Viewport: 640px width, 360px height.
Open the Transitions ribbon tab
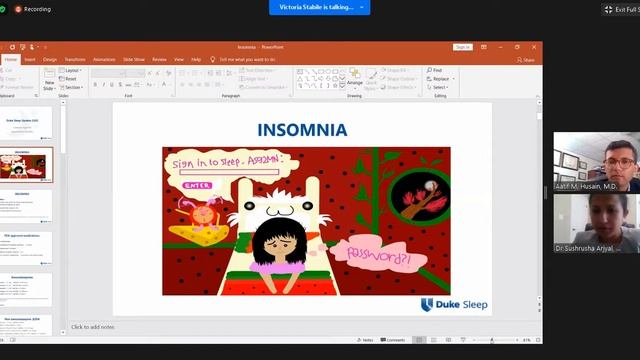click(75, 60)
